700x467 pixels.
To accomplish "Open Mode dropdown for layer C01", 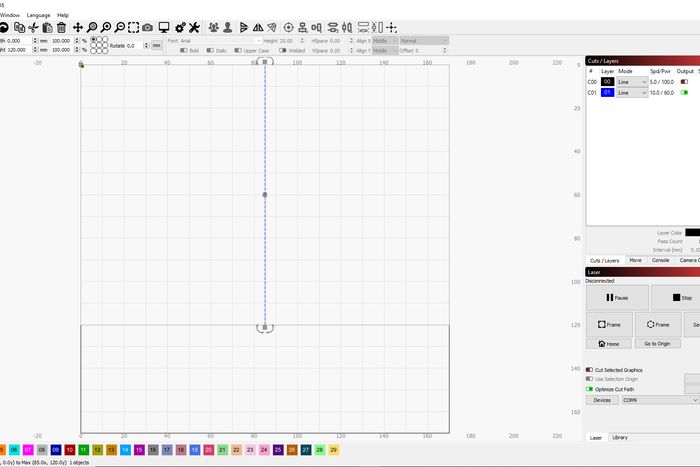I will point(632,92).
